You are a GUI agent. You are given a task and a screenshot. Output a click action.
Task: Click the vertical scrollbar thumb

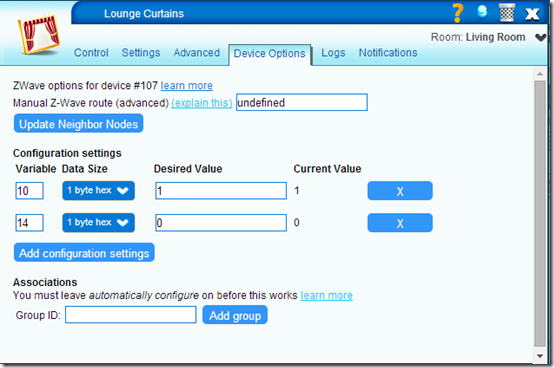tap(540, 214)
